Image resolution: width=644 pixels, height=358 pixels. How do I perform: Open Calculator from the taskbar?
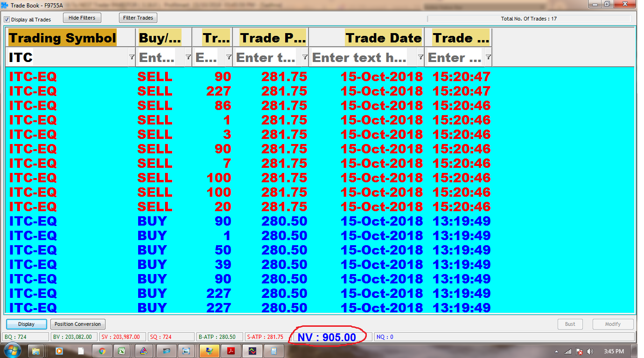[274, 351]
